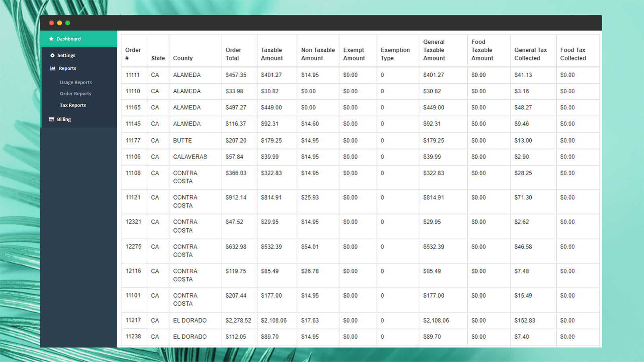The width and height of the screenshot is (644, 362).
Task: Click general tax collected $152.83
Action: tap(525, 321)
